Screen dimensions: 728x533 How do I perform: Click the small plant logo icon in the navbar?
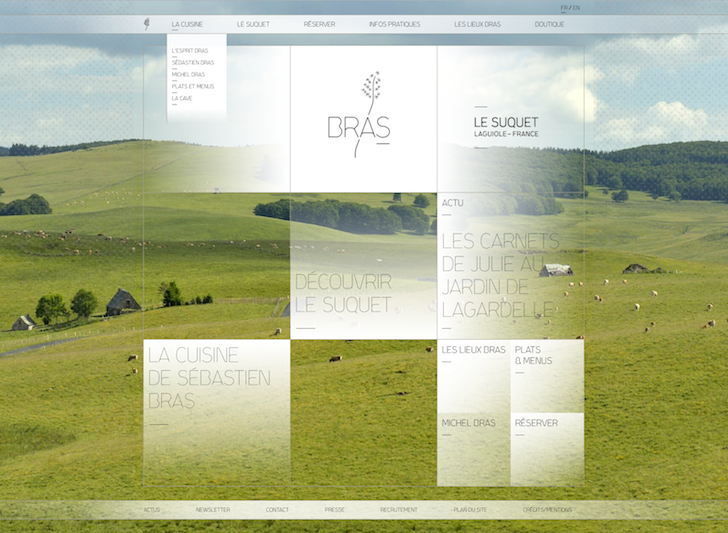pyautogui.click(x=147, y=24)
